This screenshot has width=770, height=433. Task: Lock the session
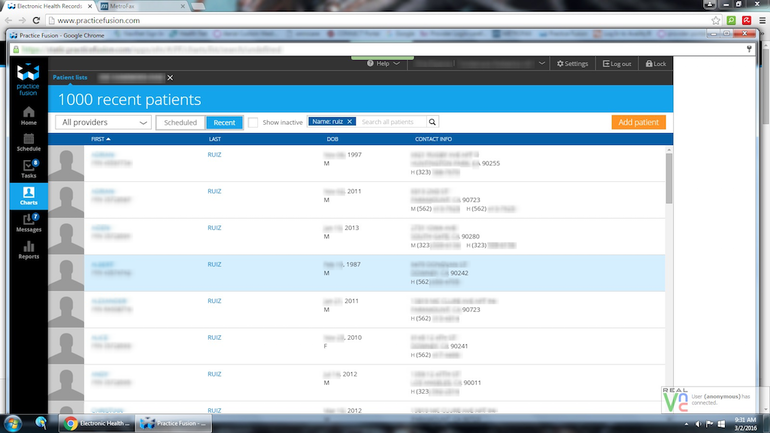point(656,64)
